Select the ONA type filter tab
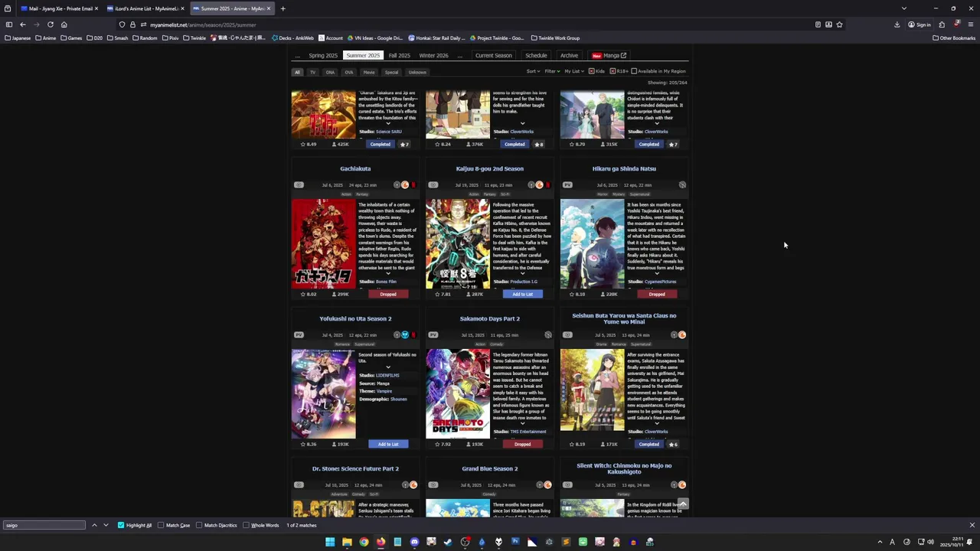This screenshot has height=551, width=980. 330,72
